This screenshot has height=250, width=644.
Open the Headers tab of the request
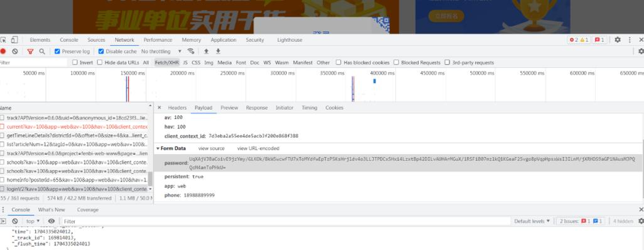177,107
